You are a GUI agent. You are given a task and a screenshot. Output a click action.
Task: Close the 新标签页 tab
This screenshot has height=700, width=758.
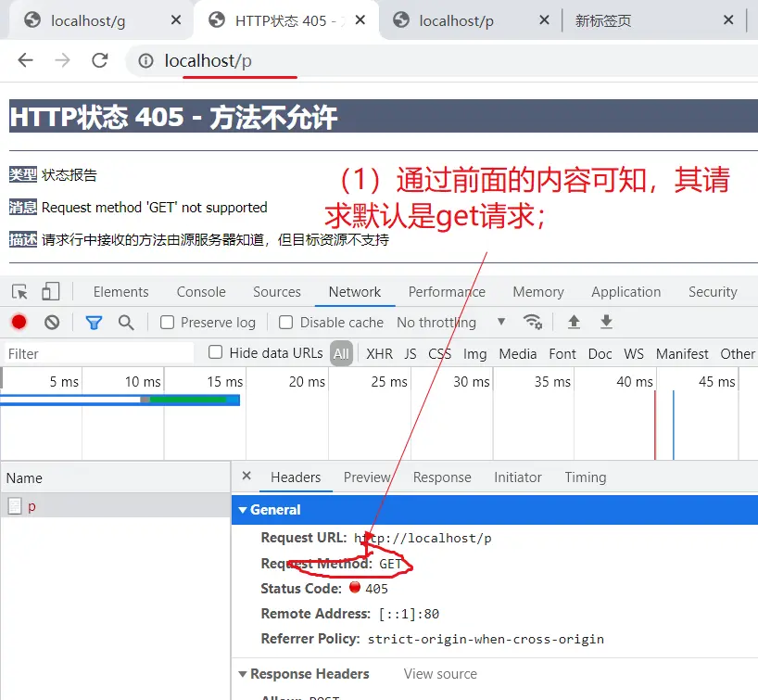click(x=728, y=19)
